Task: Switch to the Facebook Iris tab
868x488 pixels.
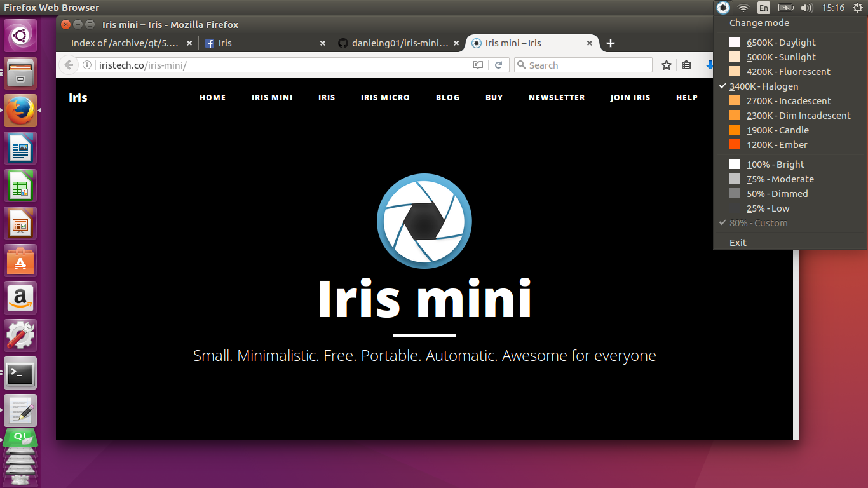Action: [264, 43]
